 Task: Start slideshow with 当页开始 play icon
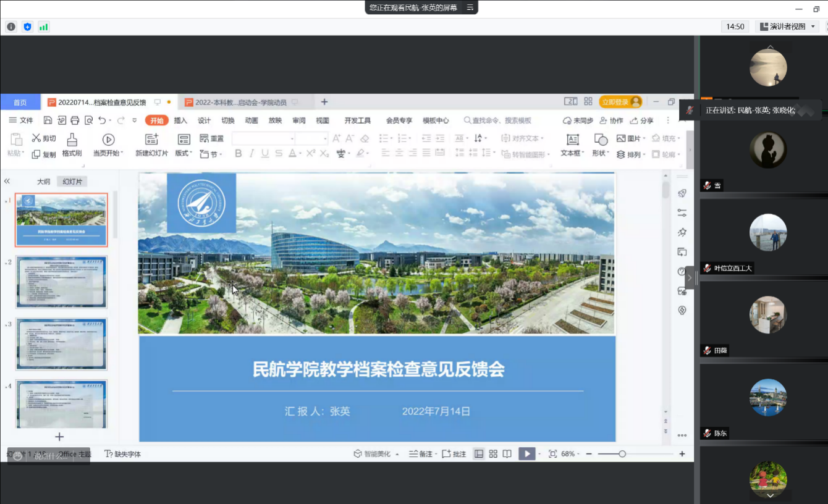[108, 140]
